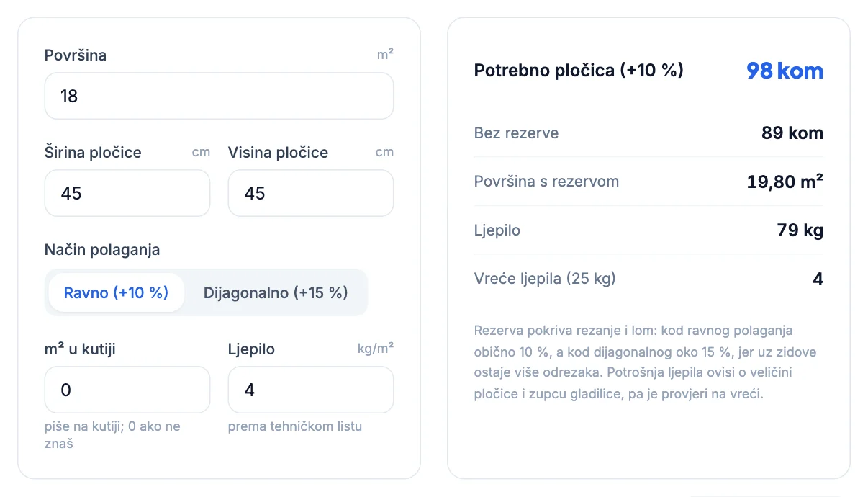Click the Visina pločice input field
The image size is (868, 497).
[311, 193]
